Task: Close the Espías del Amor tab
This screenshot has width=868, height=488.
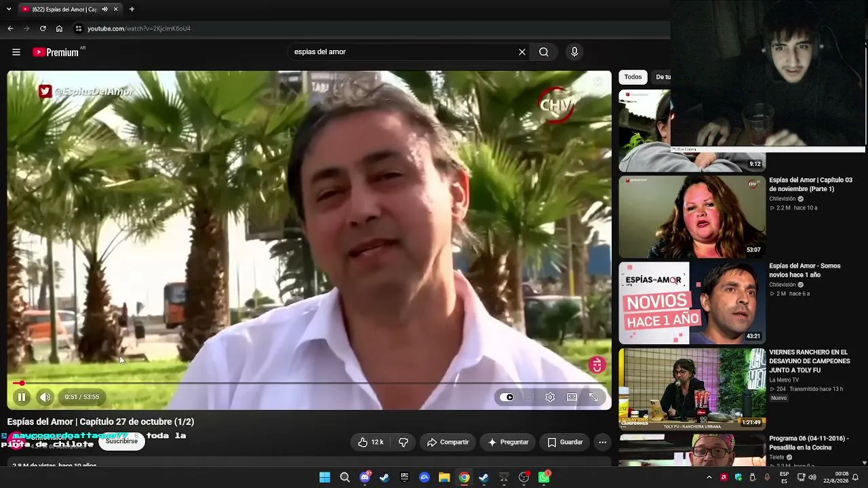Action: (x=115, y=9)
